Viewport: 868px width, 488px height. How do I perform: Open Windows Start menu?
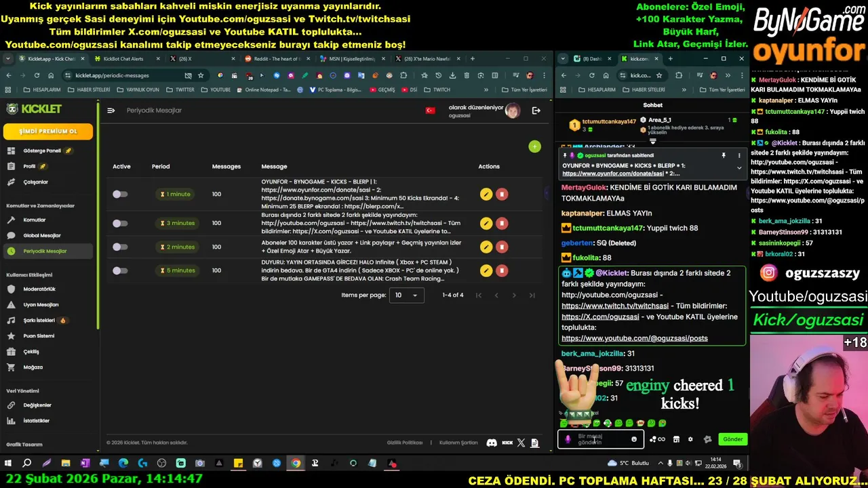coord(8,464)
